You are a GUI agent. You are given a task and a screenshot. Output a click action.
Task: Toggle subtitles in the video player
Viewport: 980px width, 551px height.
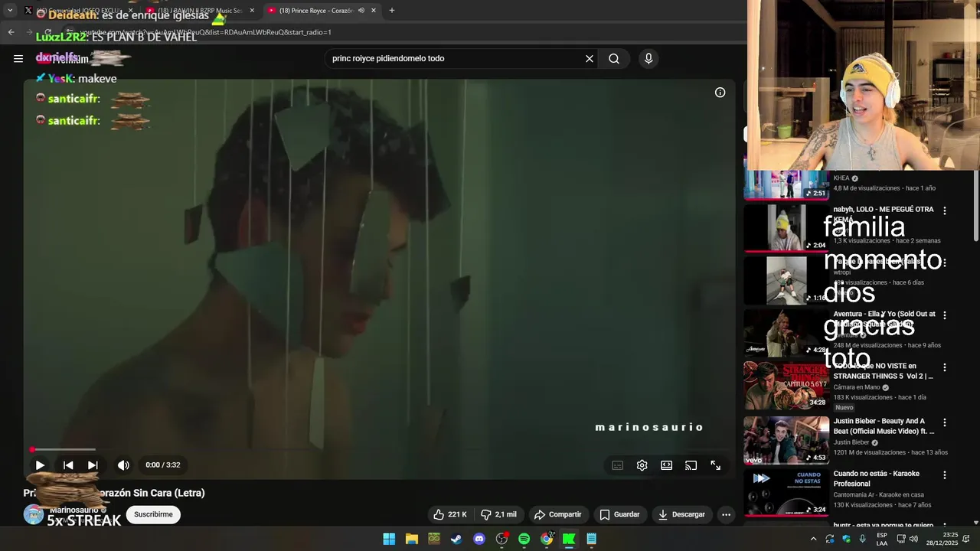coord(618,465)
